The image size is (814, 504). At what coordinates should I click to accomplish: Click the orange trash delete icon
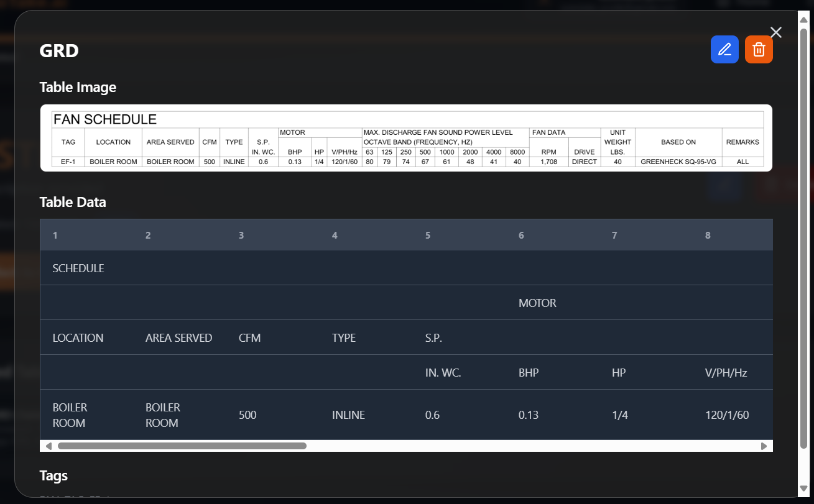pos(759,50)
